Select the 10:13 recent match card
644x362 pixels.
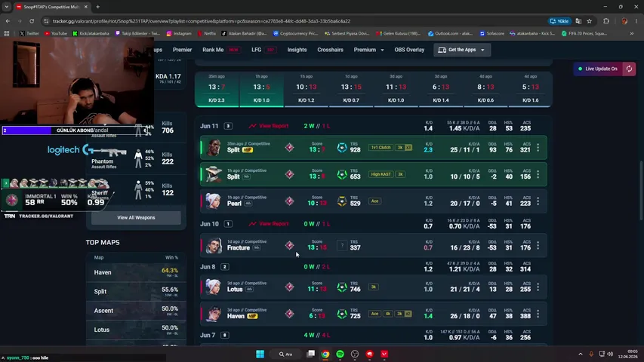click(x=306, y=89)
